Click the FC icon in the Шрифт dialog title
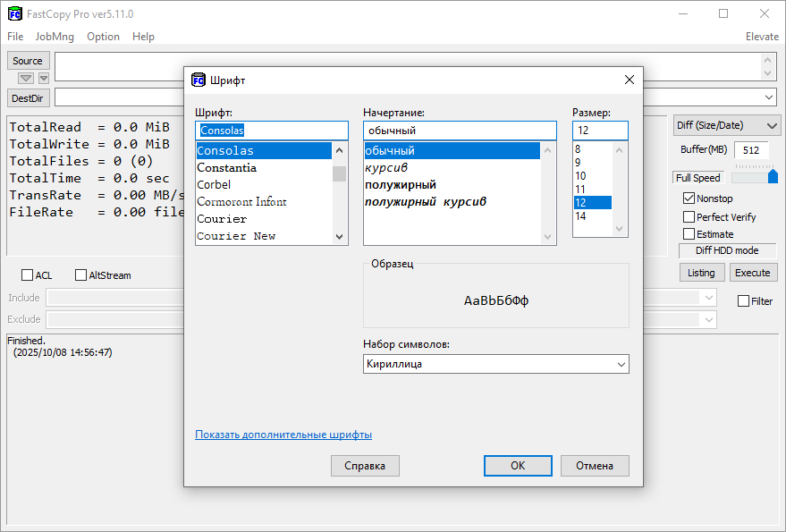The height and width of the screenshot is (532, 786). [199, 80]
